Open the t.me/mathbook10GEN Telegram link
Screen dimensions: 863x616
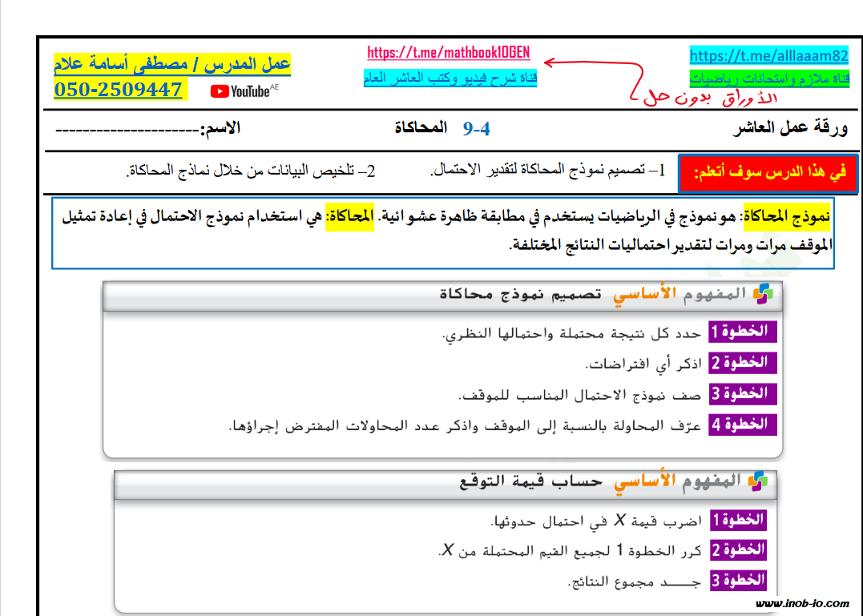[448, 54]
